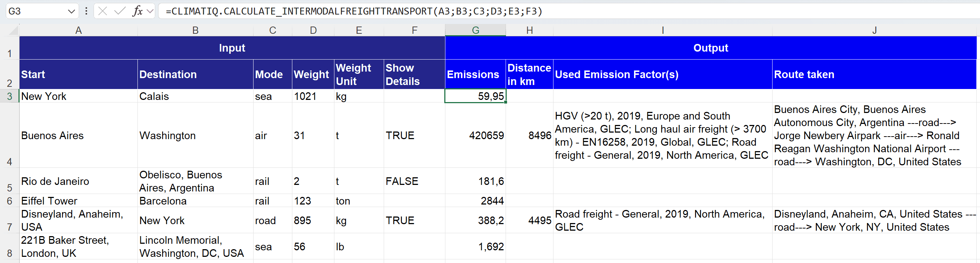Select column H header

click(x=529, y=30)
